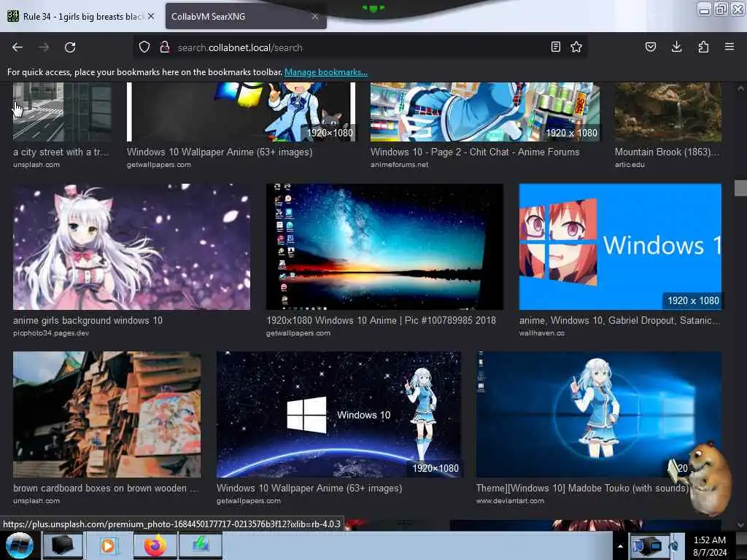The height and width of the screenshot is (560, 747).
Task: Open the extensions menu
Action: coord(703,47)
